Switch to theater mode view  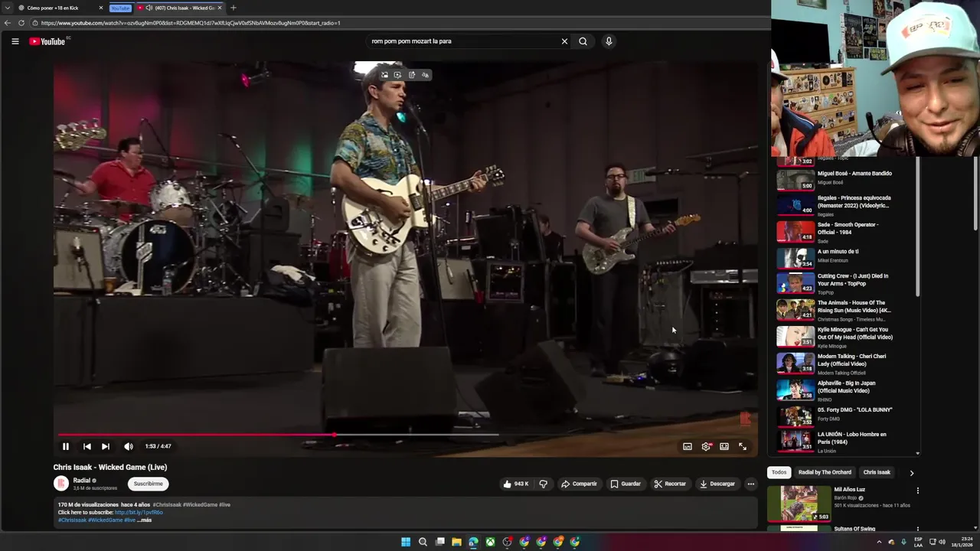point(724,446)
